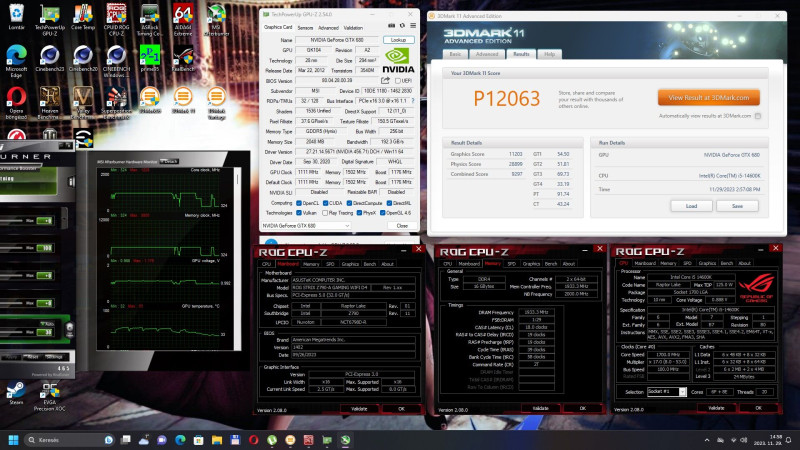
Task: Open CPUID ROG CPU-Z desktop shortcut
Action: [x=116, y=20]
